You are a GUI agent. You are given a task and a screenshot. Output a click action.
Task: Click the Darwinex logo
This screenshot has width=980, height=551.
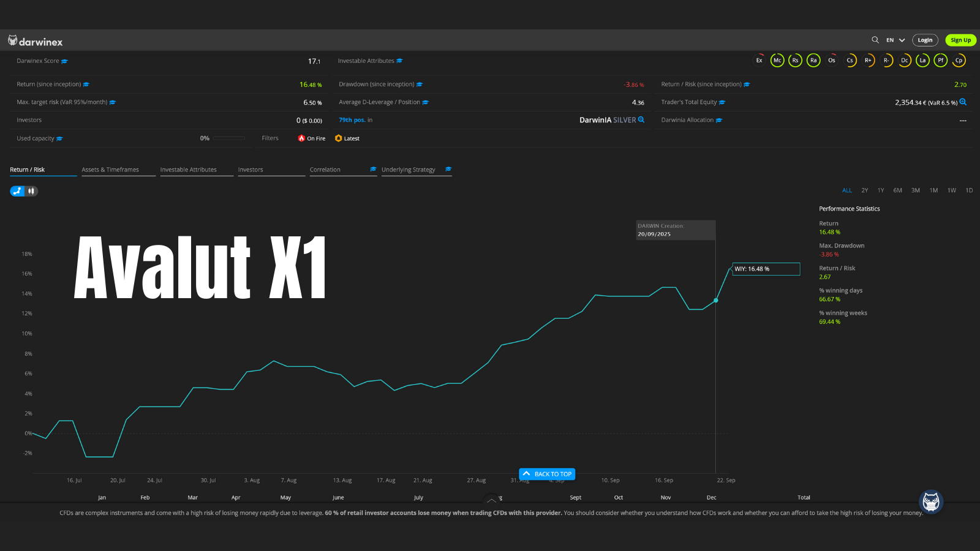(35, 41)
